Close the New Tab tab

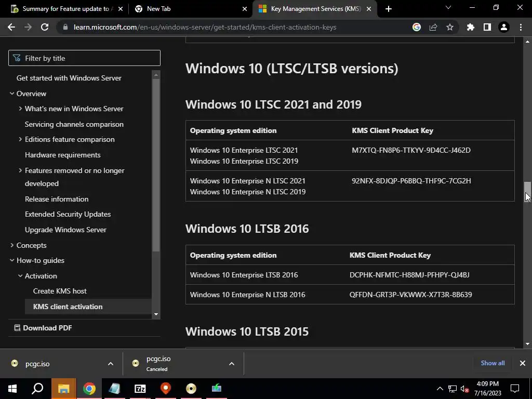(x=245, y=9)
